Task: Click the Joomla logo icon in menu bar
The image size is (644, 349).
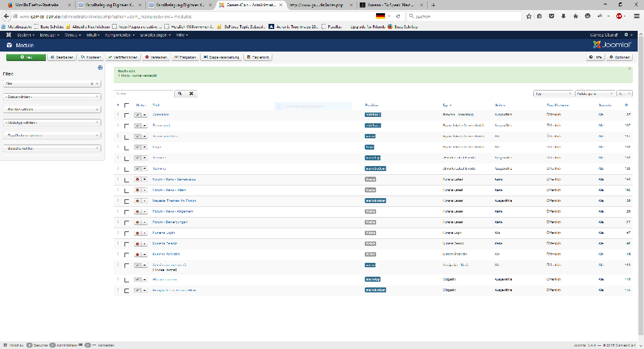Action: point(9,35)
